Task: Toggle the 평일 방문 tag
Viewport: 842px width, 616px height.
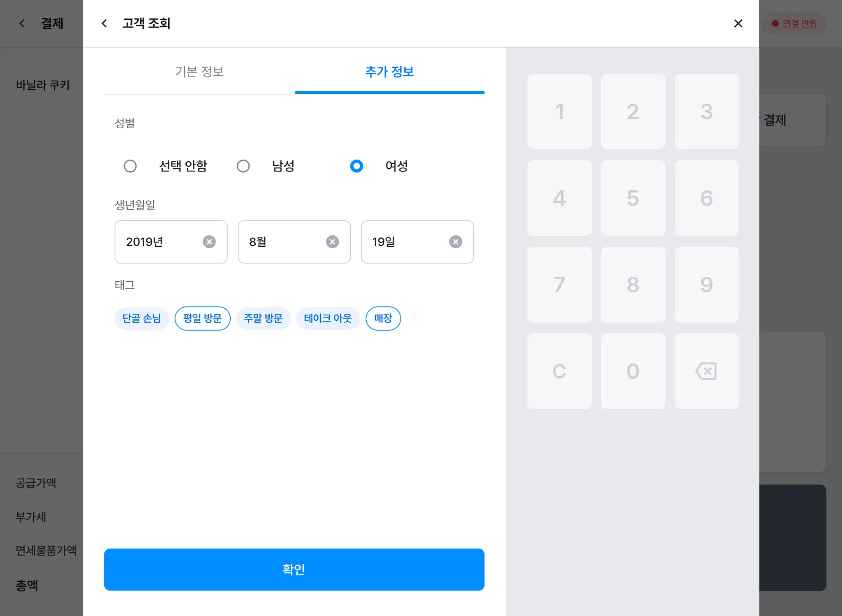Action: coord(202,318)
